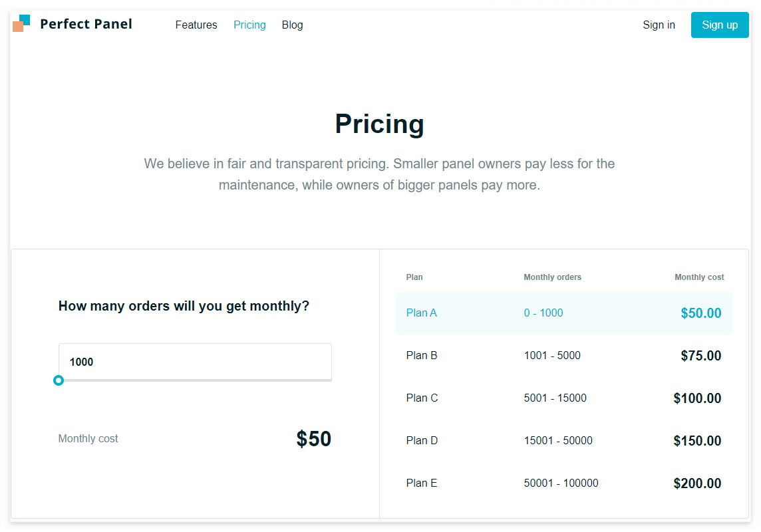This screenshot has width=761, height=532.
Task: Click the main Pricing page heading
Action: (380, 124)
